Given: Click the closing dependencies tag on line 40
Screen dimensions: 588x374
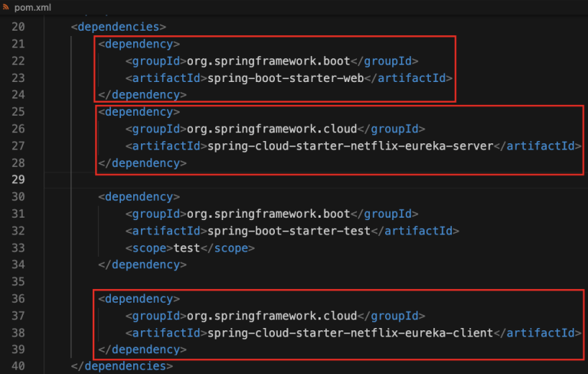Looking at the screenshot, I should click(122, 366).
